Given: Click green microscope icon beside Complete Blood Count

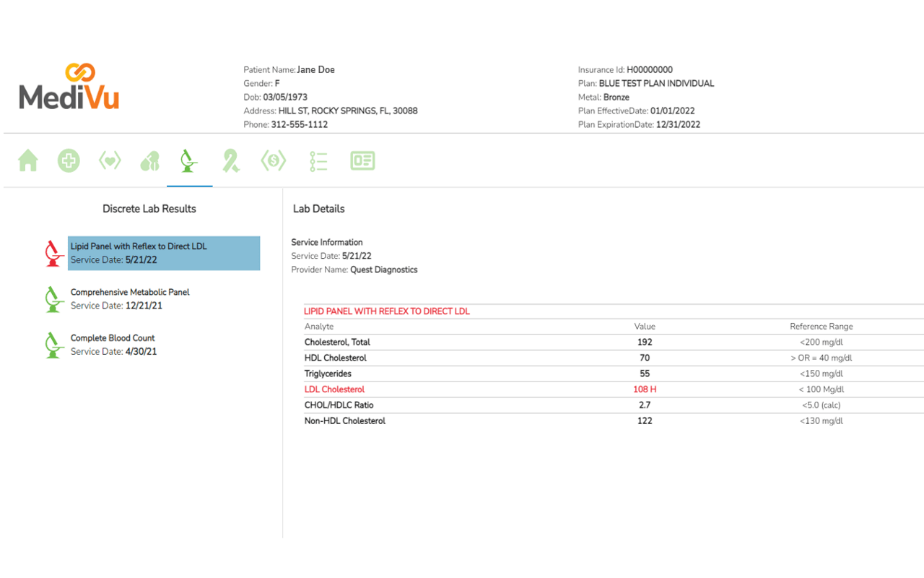Looking at the screenshot, I should [53, 345].
